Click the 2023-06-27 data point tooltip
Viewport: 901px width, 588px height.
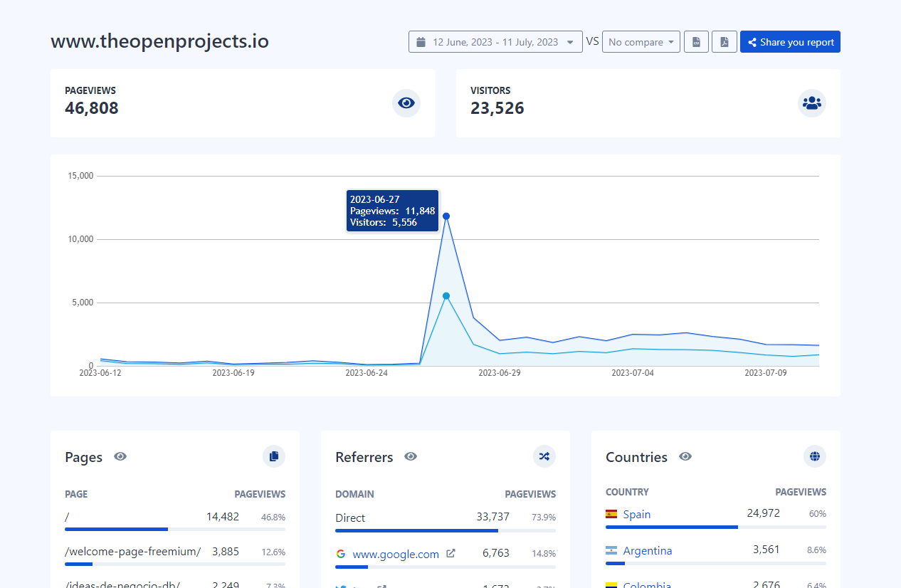point(392,211)
